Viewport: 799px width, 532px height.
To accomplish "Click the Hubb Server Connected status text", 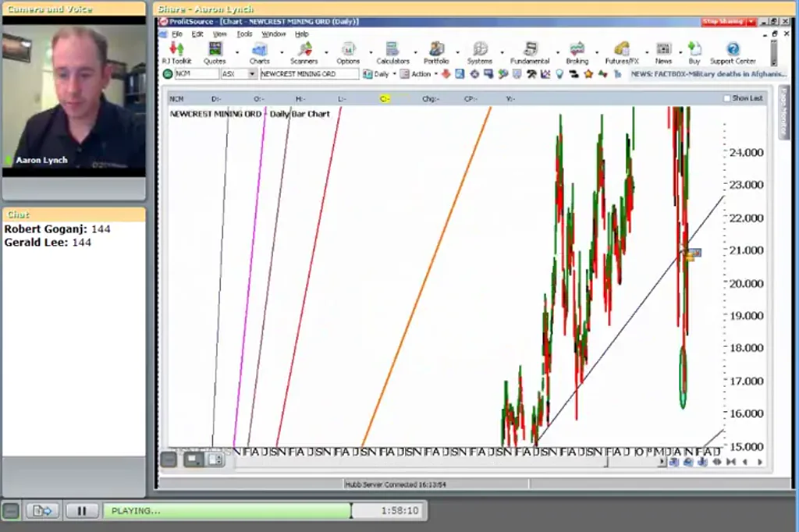I will pyautogui.click(x=396, y=484).
